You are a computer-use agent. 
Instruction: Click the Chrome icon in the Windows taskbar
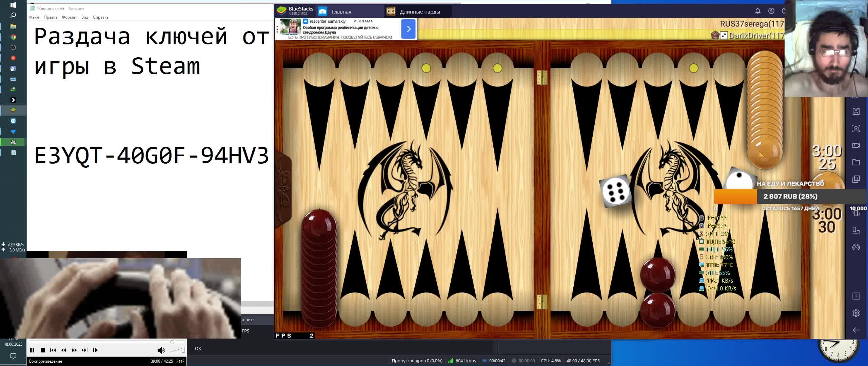click(13, 37)
